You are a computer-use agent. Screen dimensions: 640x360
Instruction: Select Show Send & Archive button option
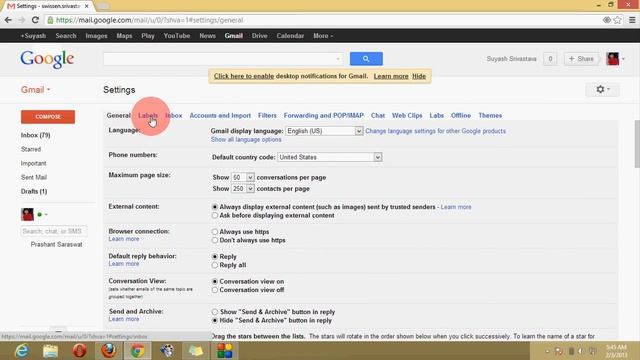click(215, 312)
